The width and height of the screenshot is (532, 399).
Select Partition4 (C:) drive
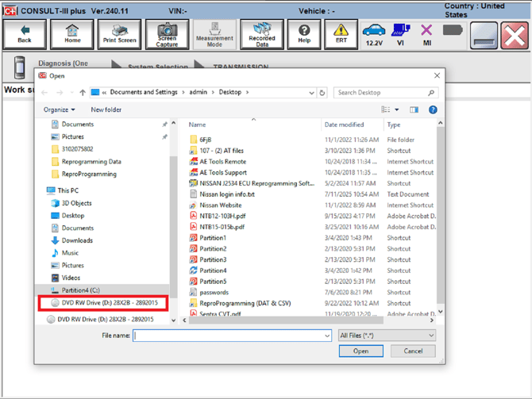pyautogui.click(x=76, y=290)
